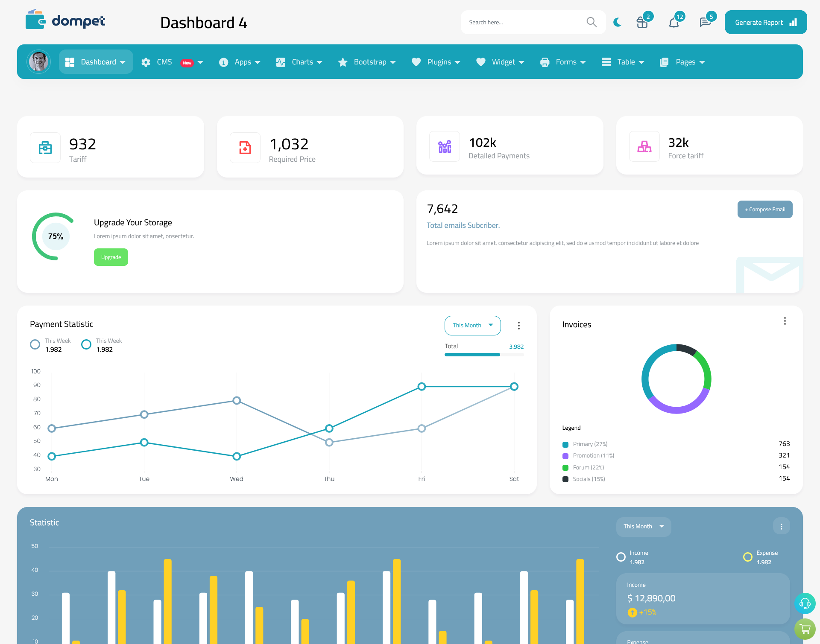This screenshot has width=820, height=644.
Task: Click the gift/offers icon in header
Action: point(641,22)
